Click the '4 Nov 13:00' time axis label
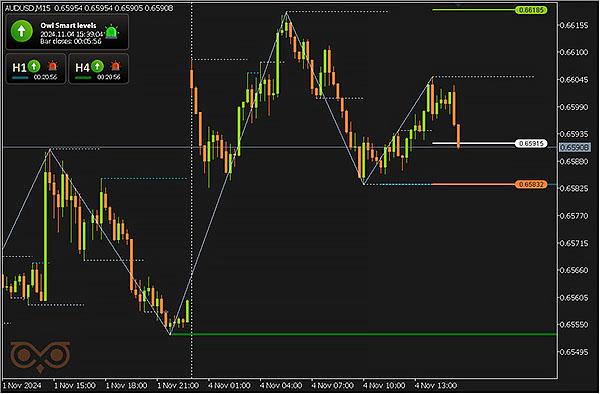The height and width of the screenshot is (394, 600). 436,386
